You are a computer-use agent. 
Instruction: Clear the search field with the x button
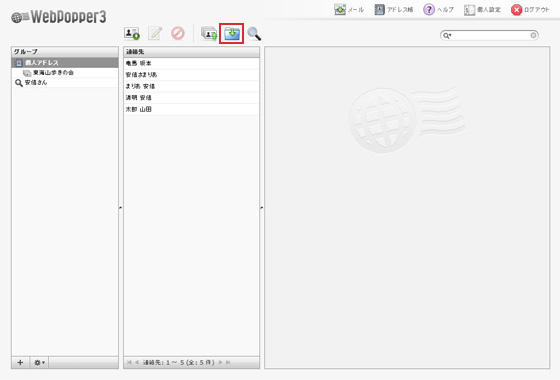tap(533, 35)
